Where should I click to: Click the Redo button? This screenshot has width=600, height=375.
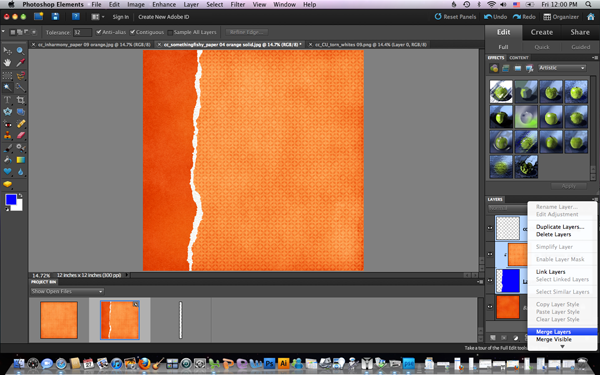coord(524,17)
